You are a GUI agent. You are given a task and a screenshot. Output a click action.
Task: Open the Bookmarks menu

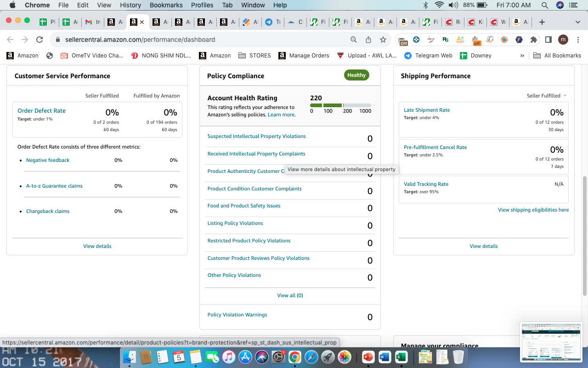(x=166, y=5)
